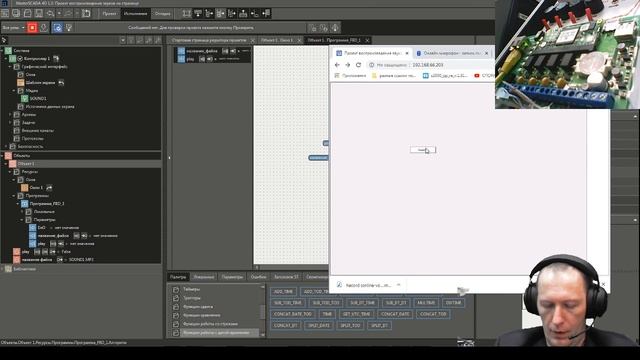Toggle first flag icon on pink play row
The width and height of the screenshot is (640, 360).
37,252
